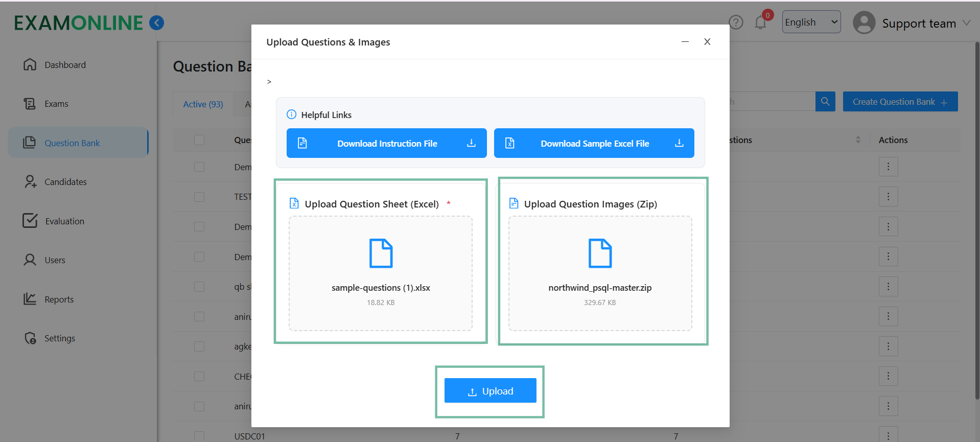The image size is (980, 442).
Task: Click the northwind zip file icon
Action: 600,253
